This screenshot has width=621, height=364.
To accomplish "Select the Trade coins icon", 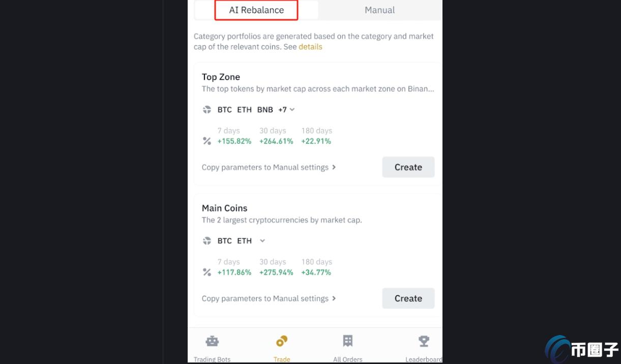I will coord(282,341).
